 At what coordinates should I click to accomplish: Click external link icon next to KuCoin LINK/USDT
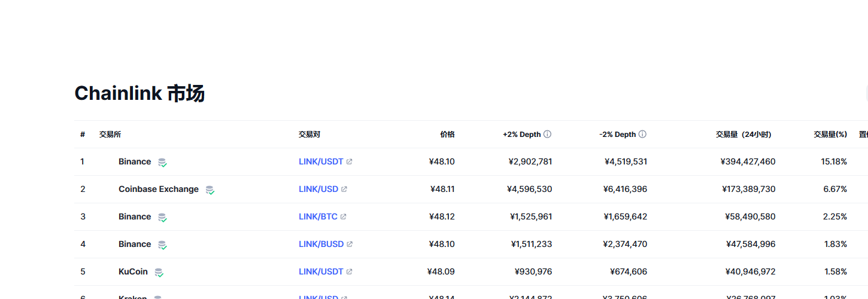tap(350, 271)
